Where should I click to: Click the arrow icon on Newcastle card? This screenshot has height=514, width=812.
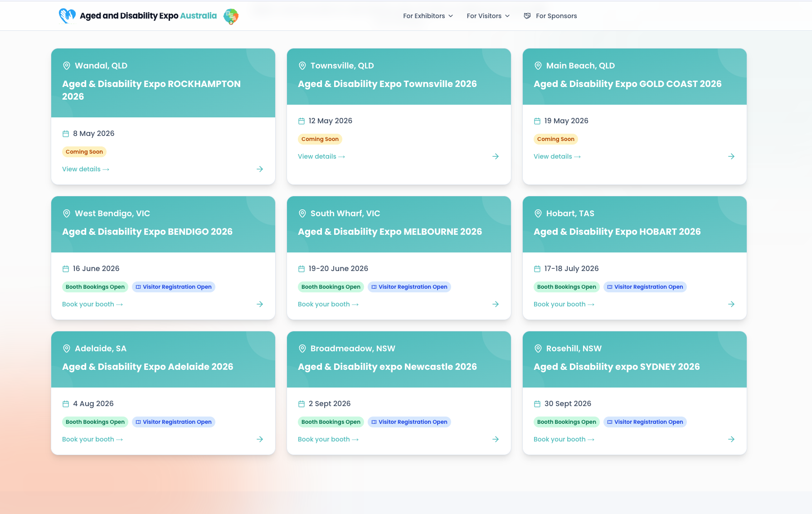pos(496,439)
